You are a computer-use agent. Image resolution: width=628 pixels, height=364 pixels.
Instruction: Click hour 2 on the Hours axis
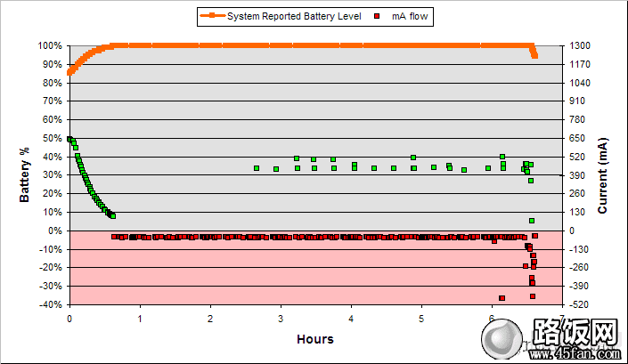pyautogui.click(x=210, y=320)
